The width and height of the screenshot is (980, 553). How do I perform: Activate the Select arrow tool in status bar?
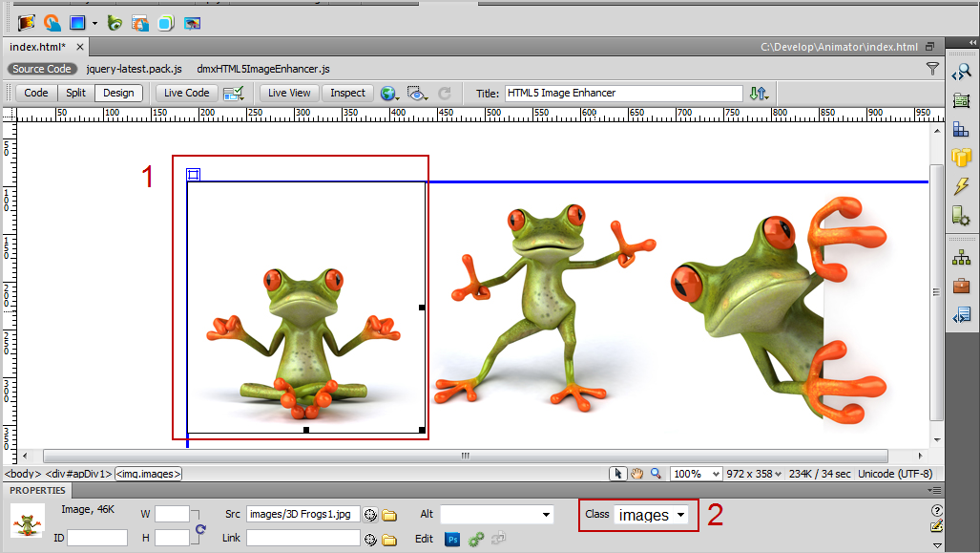tap(617, 474)
